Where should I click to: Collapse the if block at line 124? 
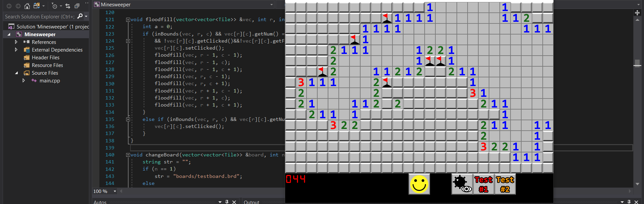click(x=128, y=41)
